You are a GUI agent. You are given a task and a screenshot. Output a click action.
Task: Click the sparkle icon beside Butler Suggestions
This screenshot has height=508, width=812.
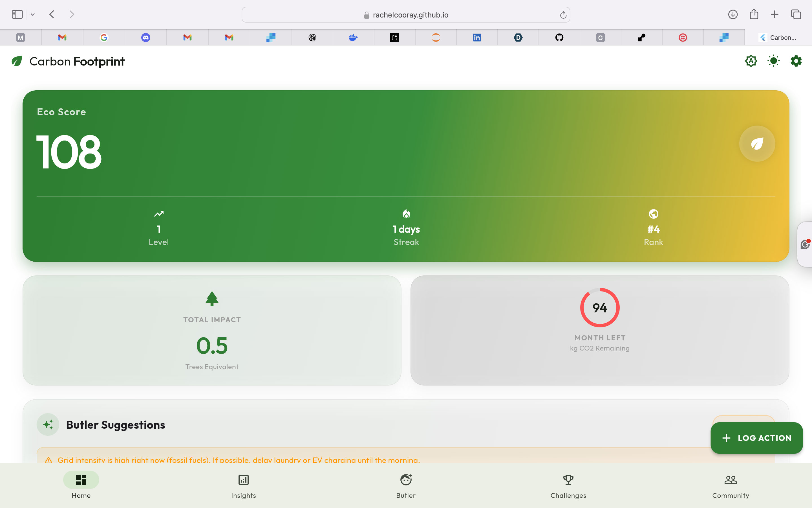coord(48,424)
